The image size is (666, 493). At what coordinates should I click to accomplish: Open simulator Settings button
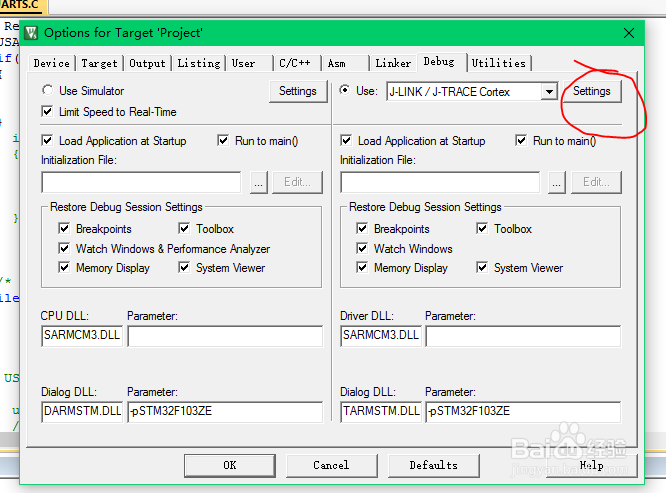(298, 91)
